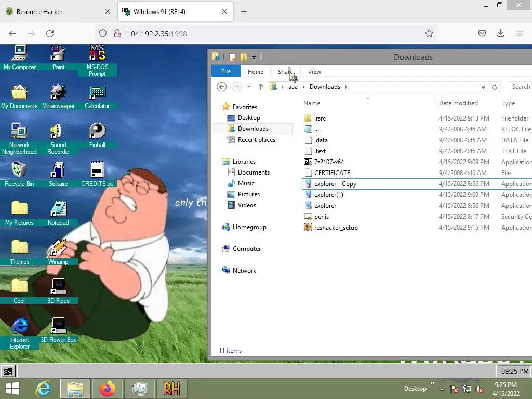532x399 pixels.
Task: Expand Desktop toolbar chevron in taskbar
Action: coord(433,383)
